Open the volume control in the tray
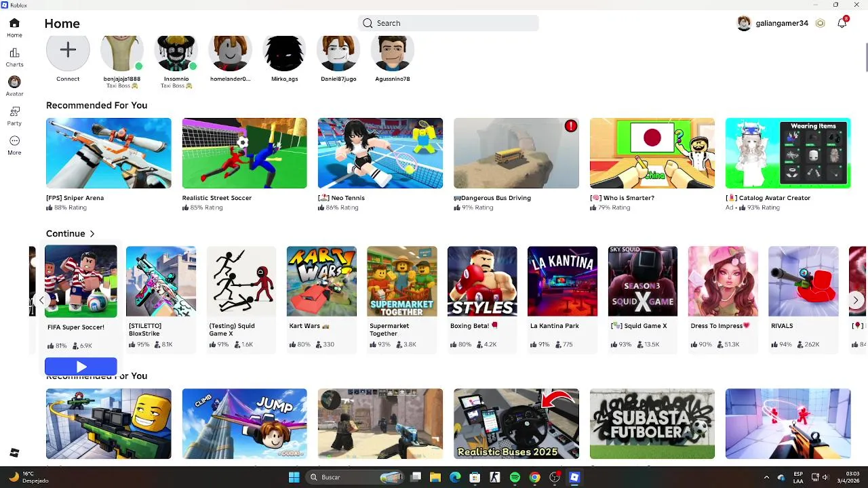Image resolution: width=868 pixels, height=488 pixels. coord(825,477)
